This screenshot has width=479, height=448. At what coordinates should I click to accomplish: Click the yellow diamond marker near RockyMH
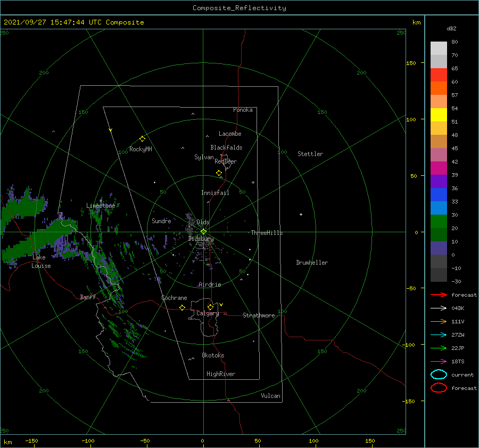click(x=142, y=139)
